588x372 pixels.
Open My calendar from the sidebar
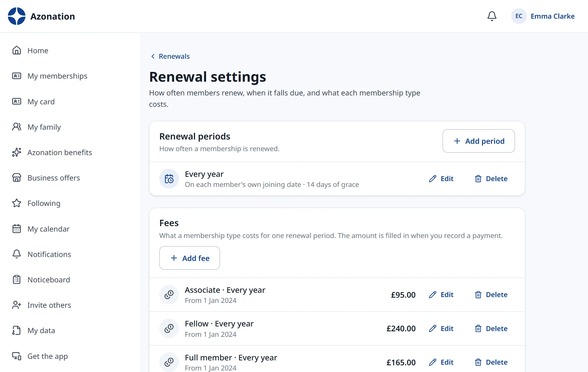pos(70,229)
